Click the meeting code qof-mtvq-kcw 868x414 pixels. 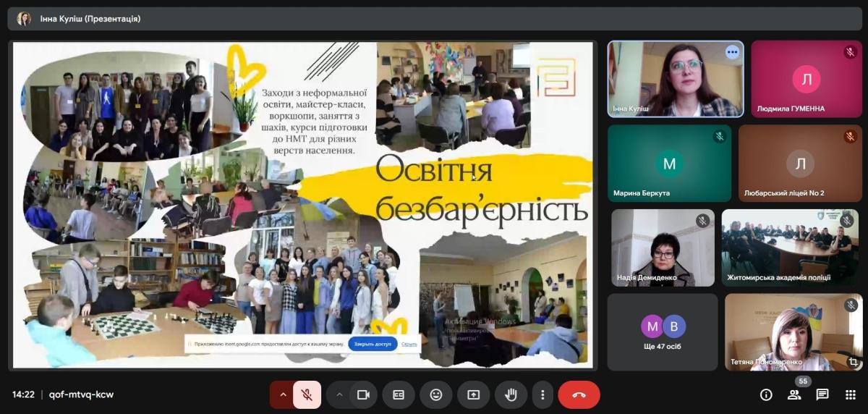(81, 394)
